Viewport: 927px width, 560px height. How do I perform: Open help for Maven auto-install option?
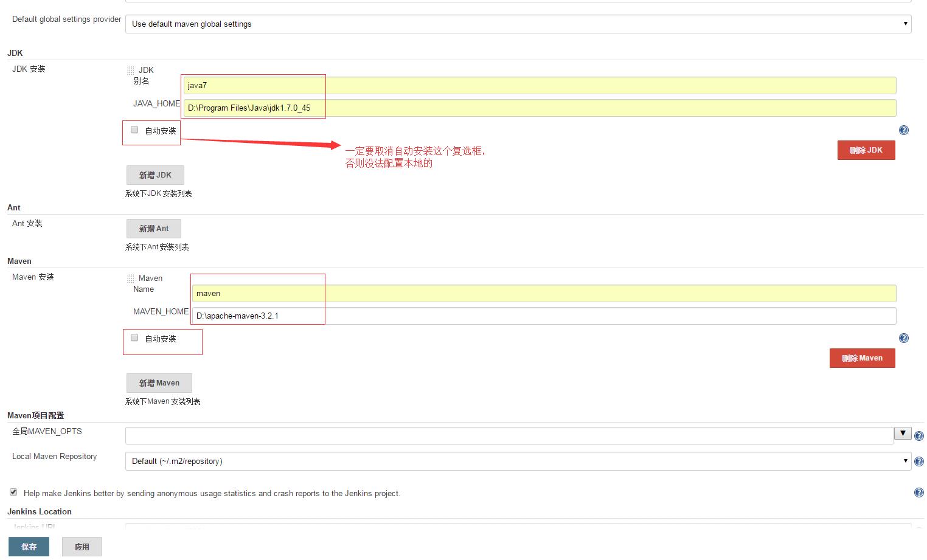coord(904,338)
